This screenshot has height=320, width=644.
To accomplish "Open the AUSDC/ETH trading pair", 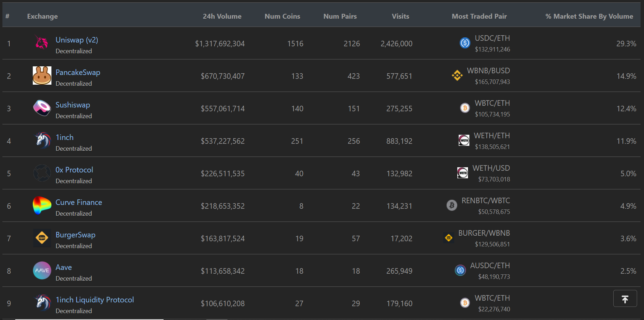I will point(490,265).
